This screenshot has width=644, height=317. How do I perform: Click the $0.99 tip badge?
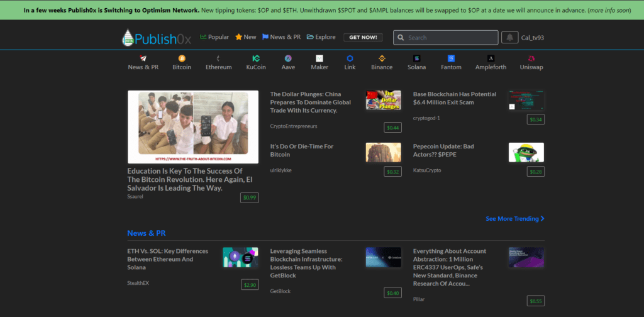(x=250, y=197)
